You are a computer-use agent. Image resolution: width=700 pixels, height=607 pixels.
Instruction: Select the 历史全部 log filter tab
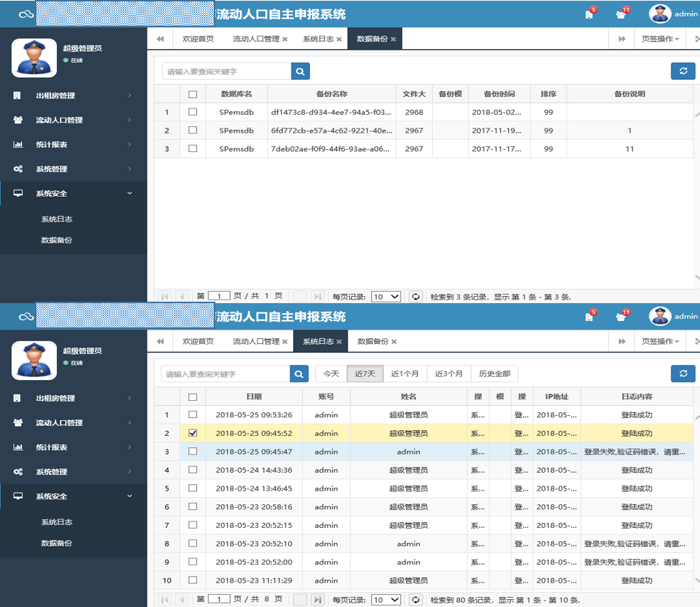[x=495, y=374]
